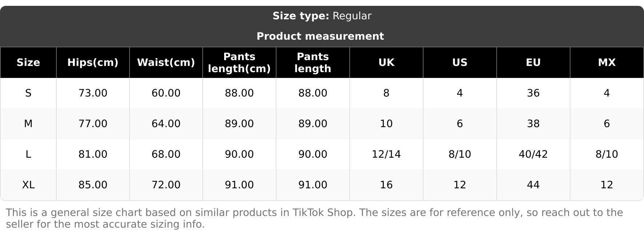Click the 77.00 hips value
Screen dimensions: 644x236
point(93,124)
